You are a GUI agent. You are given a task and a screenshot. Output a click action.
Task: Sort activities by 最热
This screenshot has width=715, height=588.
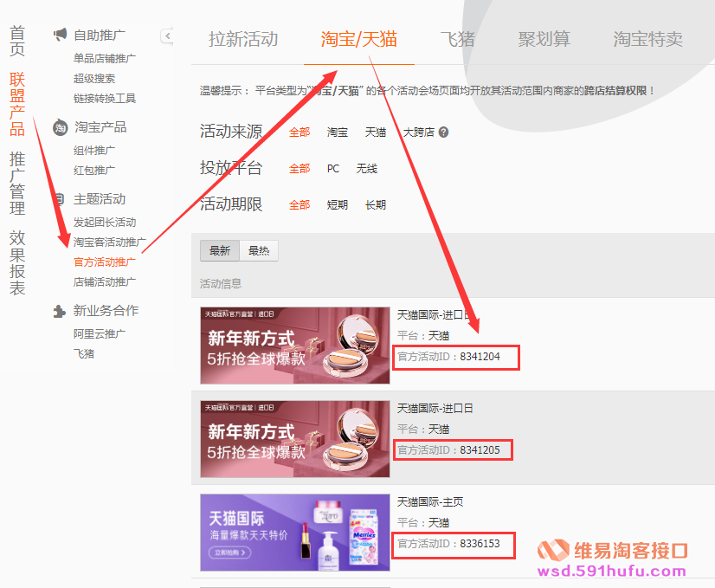[x=259, y=251]
